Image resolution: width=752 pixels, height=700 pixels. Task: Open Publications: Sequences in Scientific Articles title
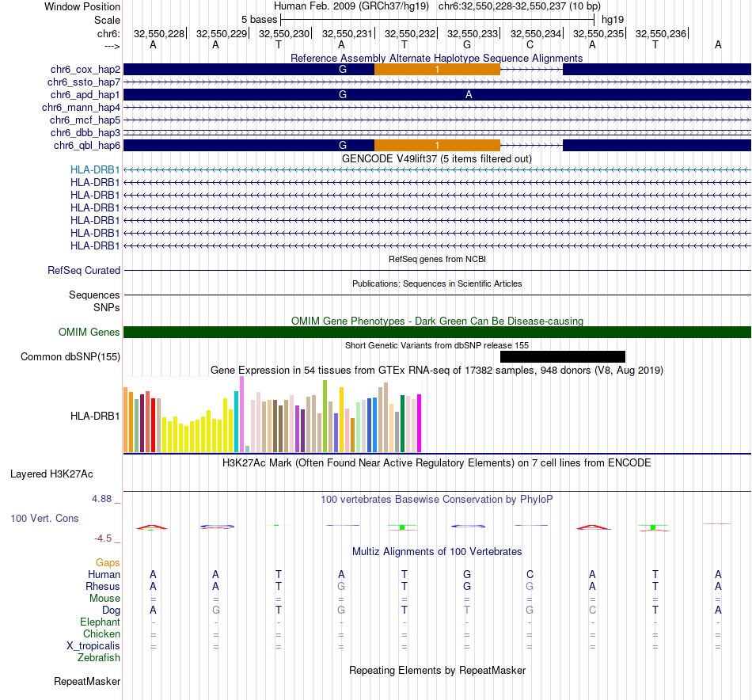click(x=437, y=283)
